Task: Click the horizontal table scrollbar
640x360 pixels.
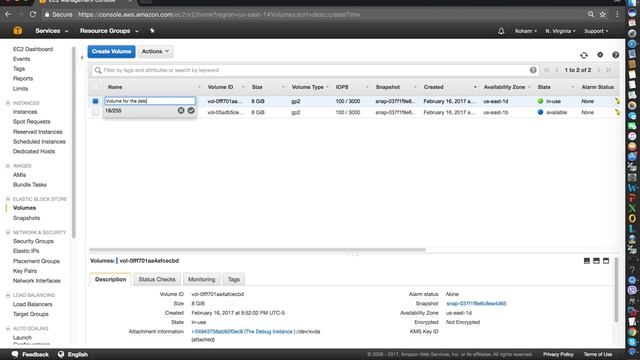Action: click(x=257, y=249)
